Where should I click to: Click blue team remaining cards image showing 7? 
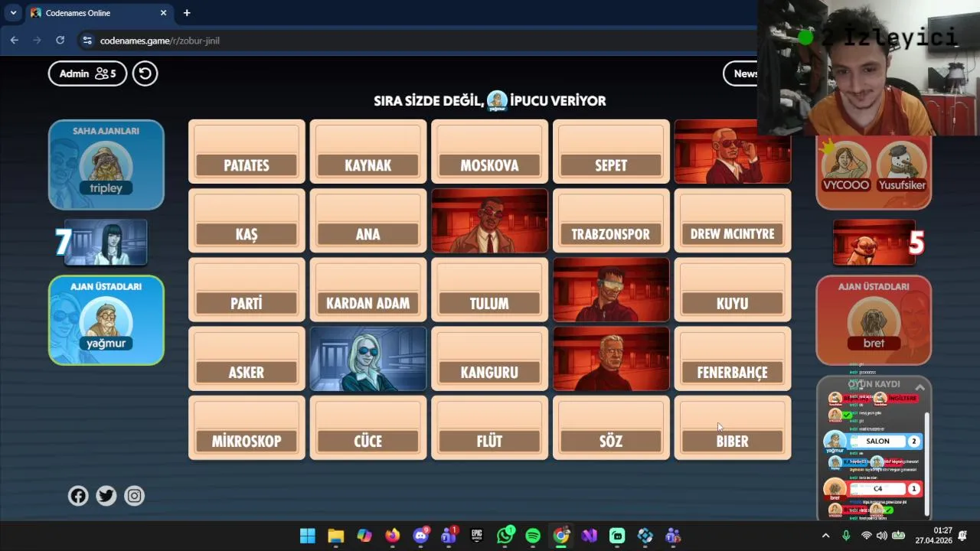[106, 242]
